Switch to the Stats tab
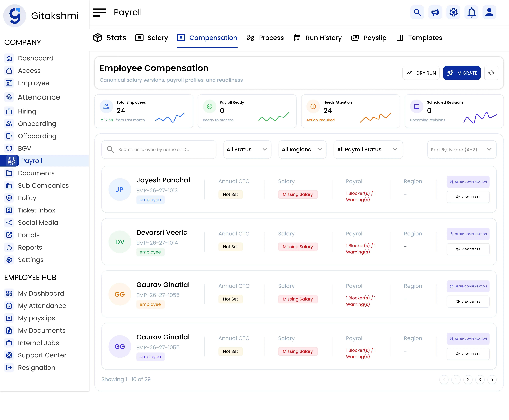Screen dimensions: 509x420 (110, 38)
